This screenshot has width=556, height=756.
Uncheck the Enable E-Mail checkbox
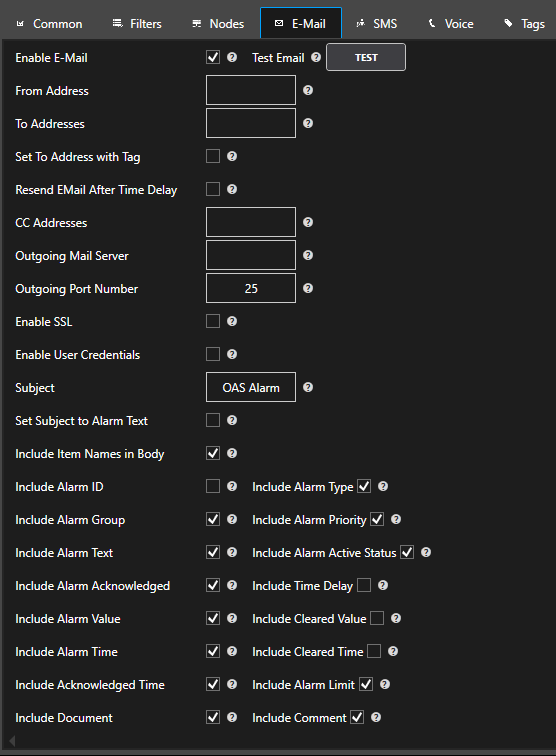click(213, 57)
